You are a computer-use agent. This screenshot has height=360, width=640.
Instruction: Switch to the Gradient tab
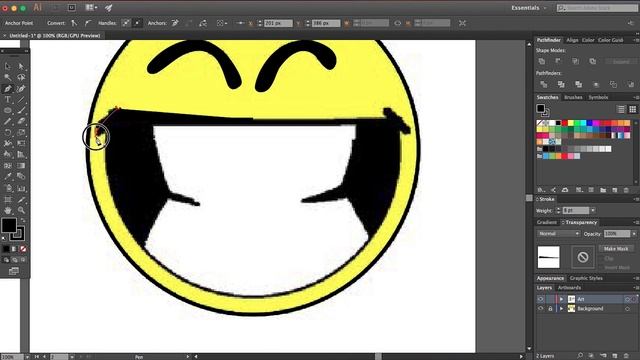547,222
